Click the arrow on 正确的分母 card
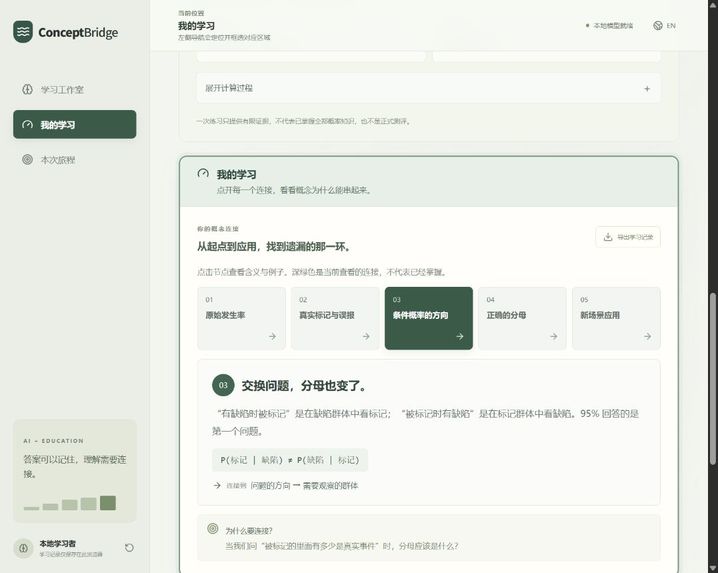718x573 pixels. [554, 336]
